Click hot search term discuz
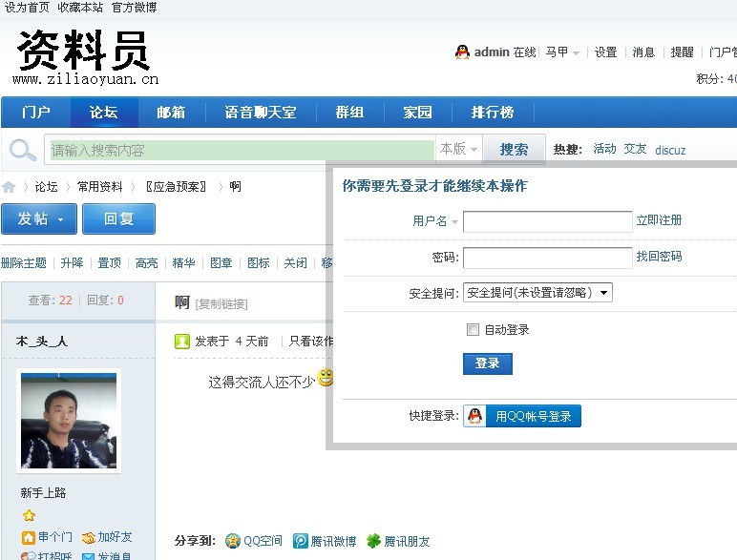Viewport: 737px width, 560px height. pos(670,151)
